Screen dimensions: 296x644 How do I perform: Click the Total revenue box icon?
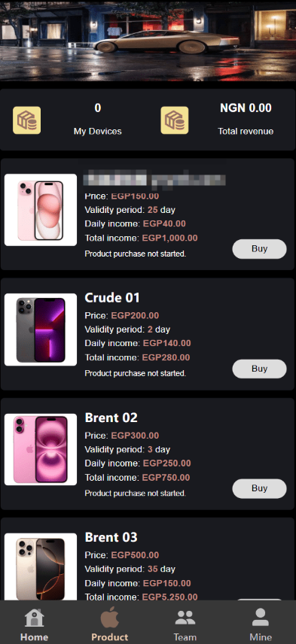(x=174, y=120)
